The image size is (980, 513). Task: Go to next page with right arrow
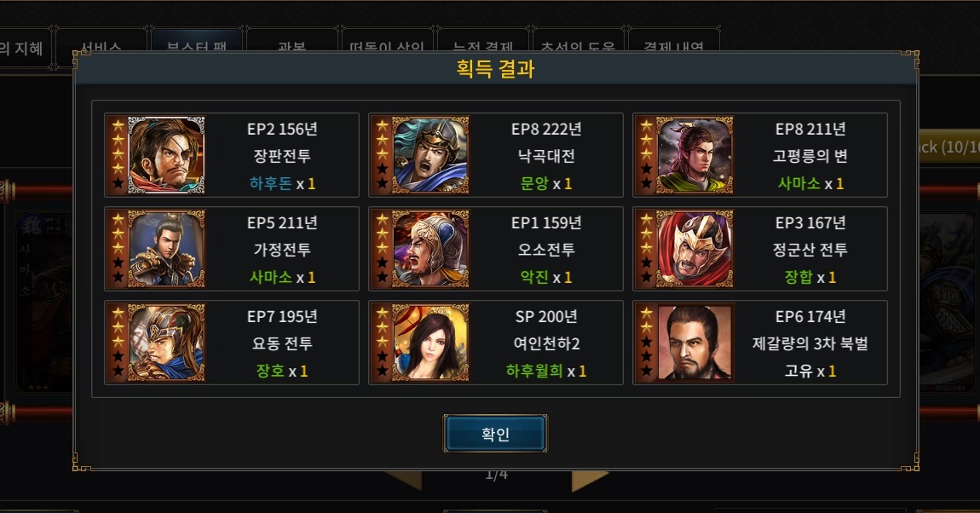[x=590, y=480]
